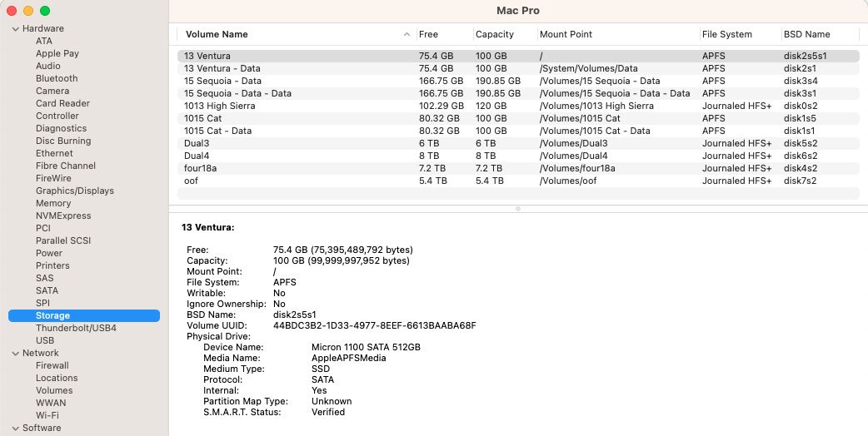Select Disc Burning in the sidebar
The image size is (868, 436).
pyautogui.click(x=63, y=141)
